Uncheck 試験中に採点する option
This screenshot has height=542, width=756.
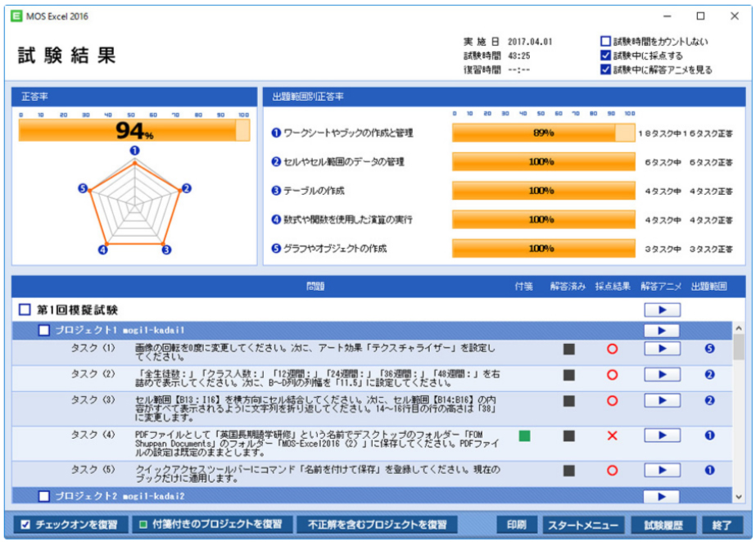[x=605, y=56]
